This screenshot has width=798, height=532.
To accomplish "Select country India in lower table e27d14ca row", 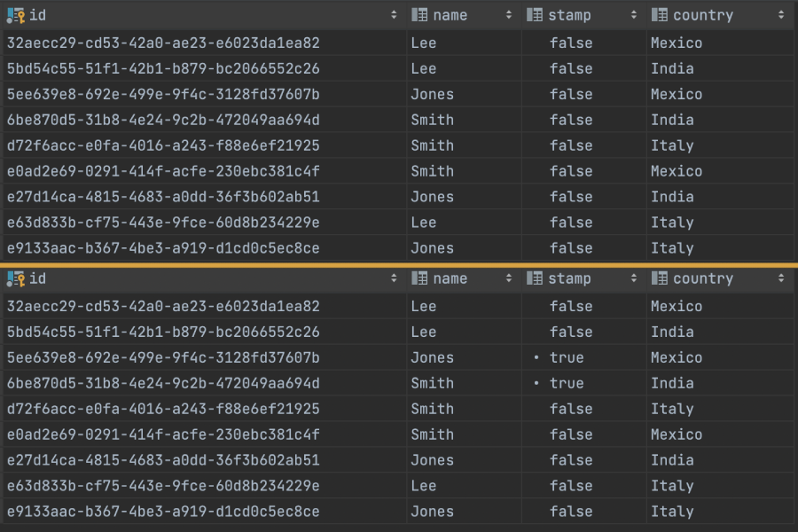I will [x=672, y=460].
